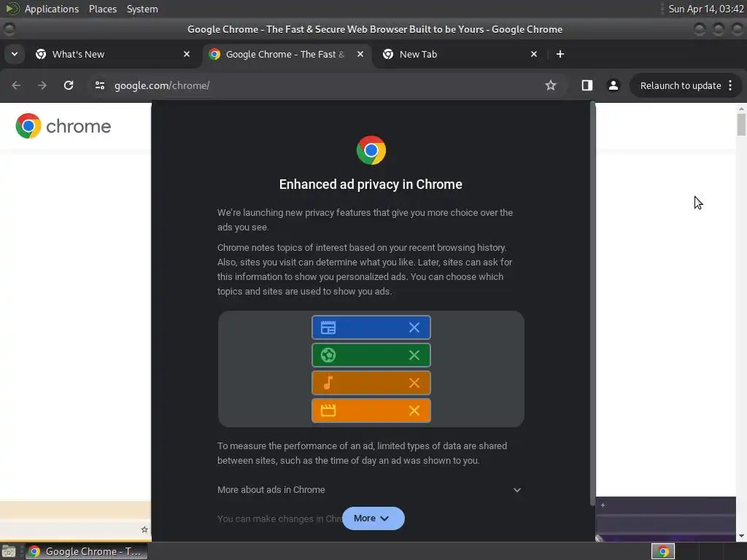
Task: Click the address bar URL google.com/chrome/
Action: pos(162,86)
